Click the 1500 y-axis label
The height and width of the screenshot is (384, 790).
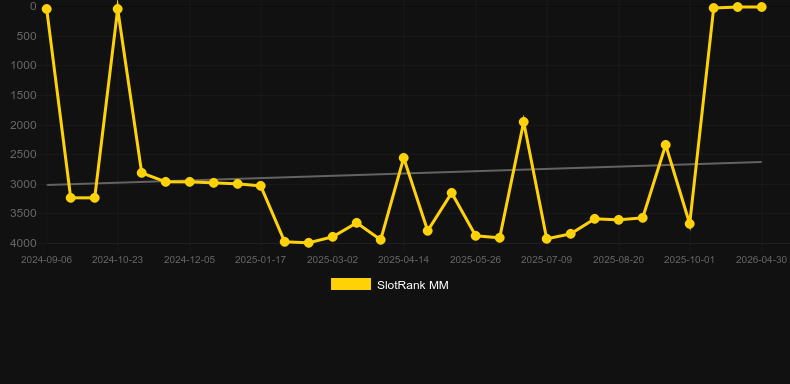click(23, 95)
